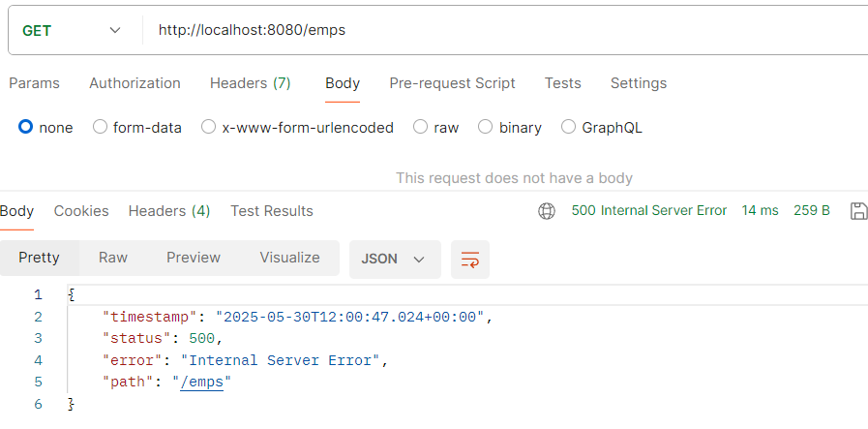
Task: Open the Authorization tab
Action: [x=135, y=83]
